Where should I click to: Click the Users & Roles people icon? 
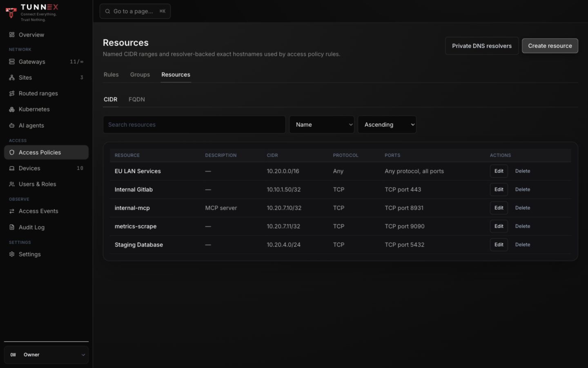tap(12, 184)
